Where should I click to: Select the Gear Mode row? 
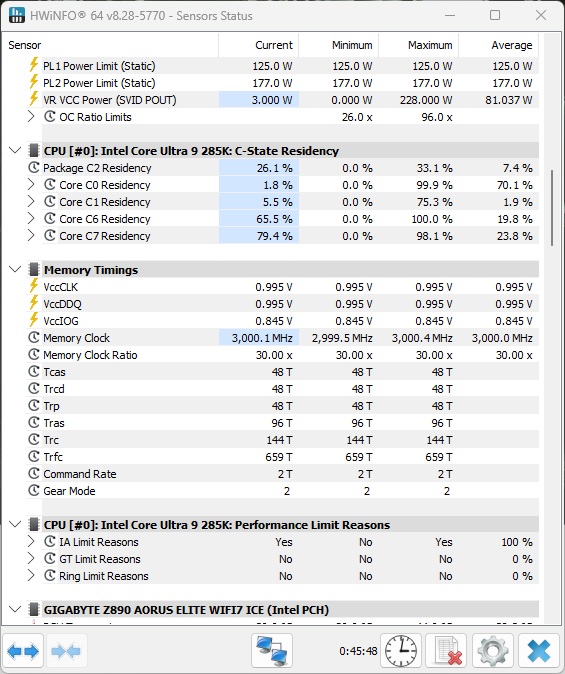(282, 490)
